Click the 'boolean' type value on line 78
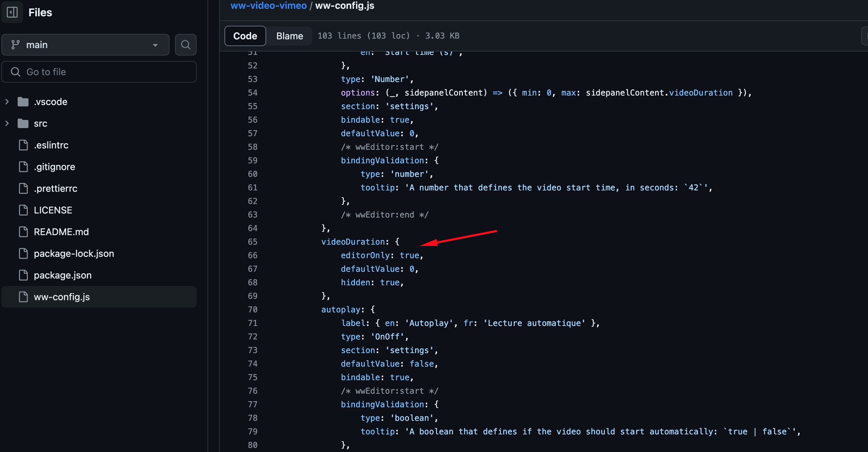 412,418
